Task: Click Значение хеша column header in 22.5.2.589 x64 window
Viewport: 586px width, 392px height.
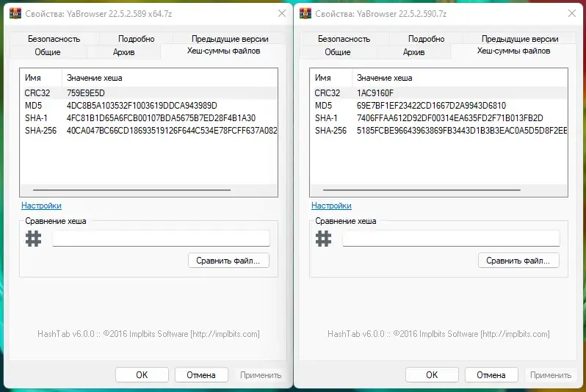Action: pos(170,78)
